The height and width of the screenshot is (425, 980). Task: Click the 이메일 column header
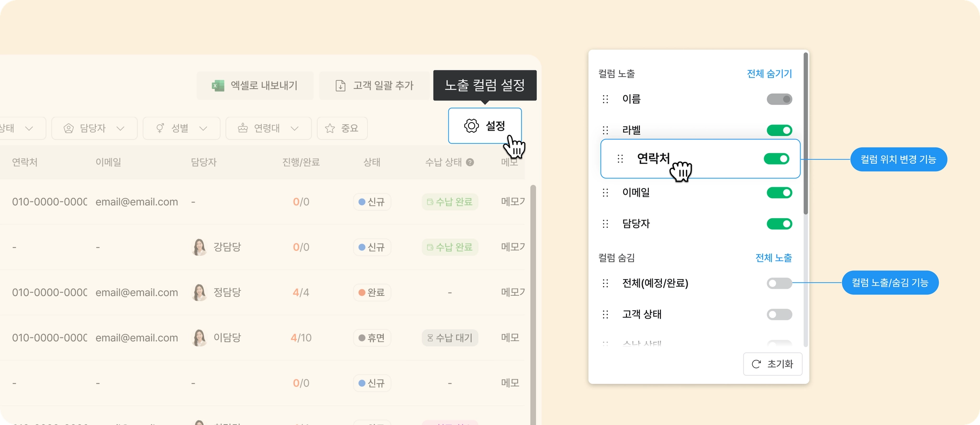(108, 162)
